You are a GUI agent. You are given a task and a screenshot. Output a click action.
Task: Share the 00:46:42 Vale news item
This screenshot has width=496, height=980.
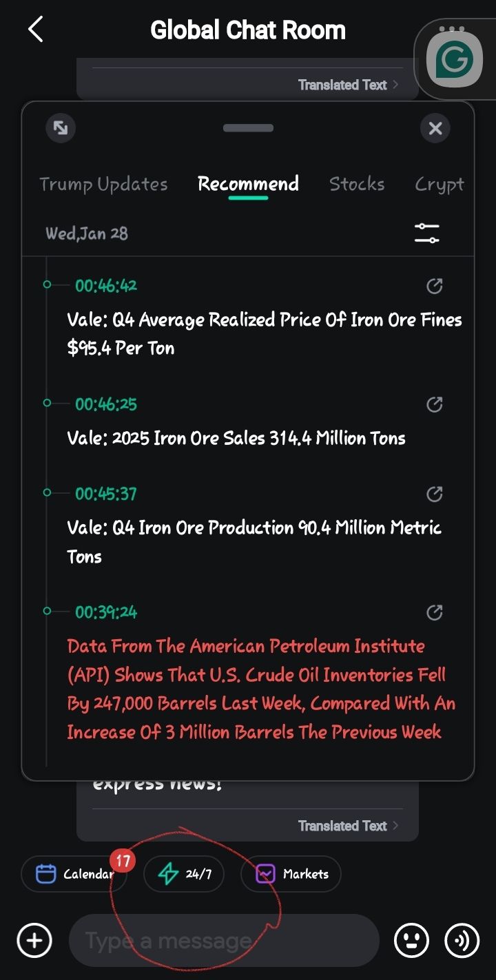point(435,286)
